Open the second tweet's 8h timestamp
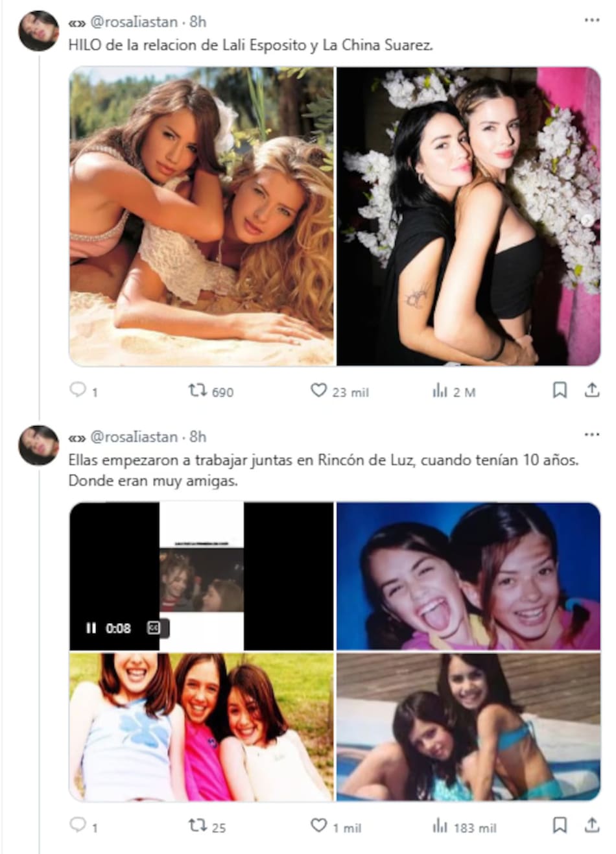 (198, 437)
